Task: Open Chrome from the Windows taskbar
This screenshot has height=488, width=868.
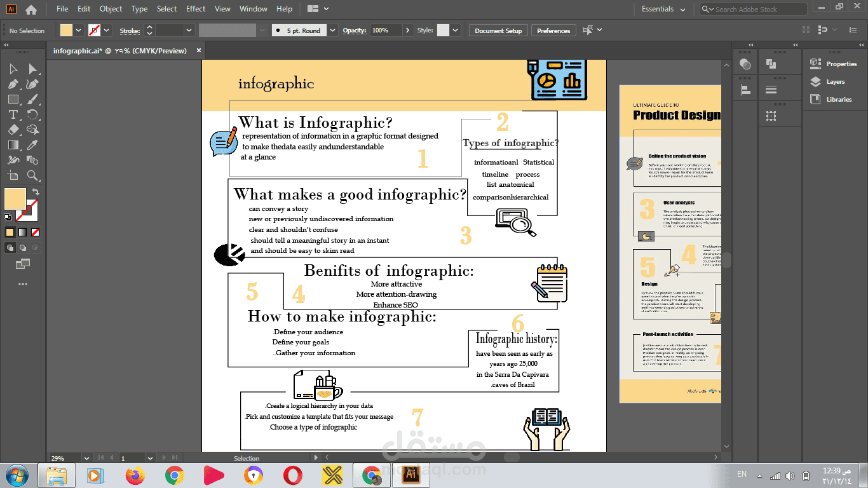Action: [175, 475]
